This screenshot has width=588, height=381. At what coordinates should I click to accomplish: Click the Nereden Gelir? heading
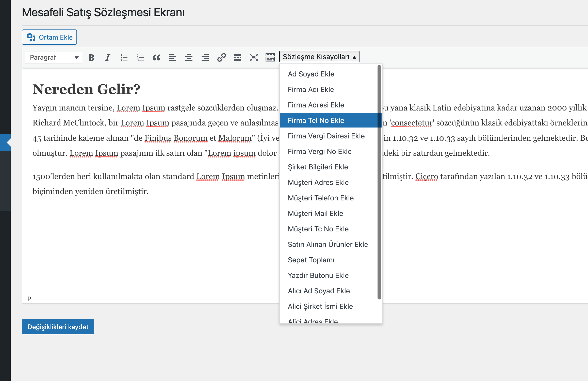pos(86,89)
